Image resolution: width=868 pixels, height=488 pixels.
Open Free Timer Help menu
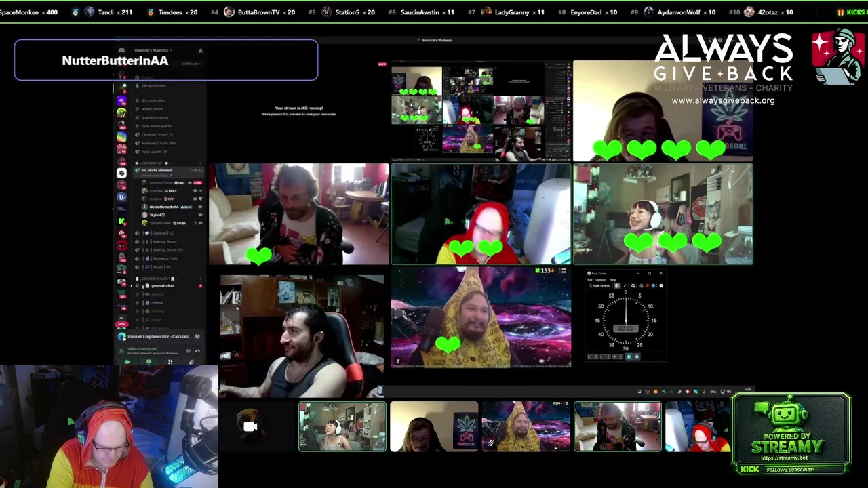pos(613,280)
